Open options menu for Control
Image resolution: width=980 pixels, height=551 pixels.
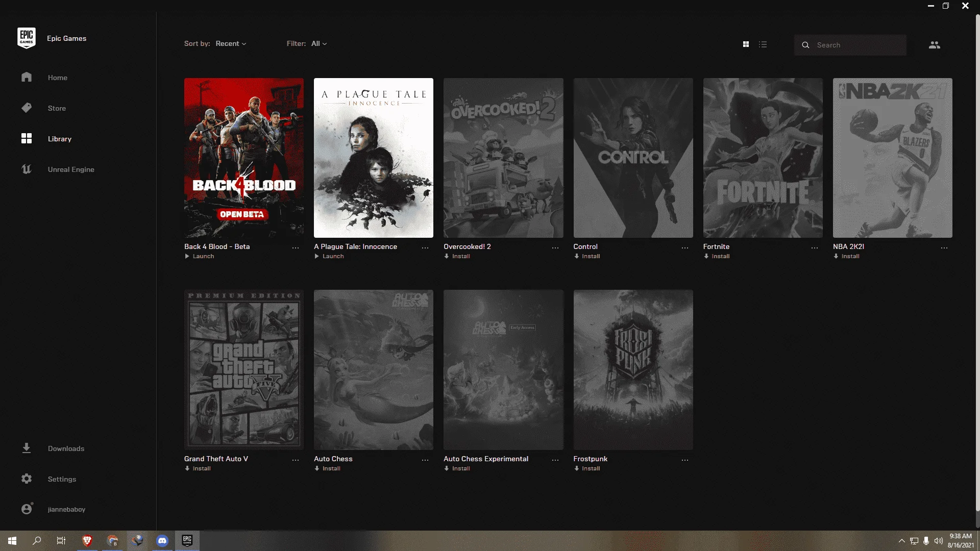pyautogui.click(x=685, y=247)
